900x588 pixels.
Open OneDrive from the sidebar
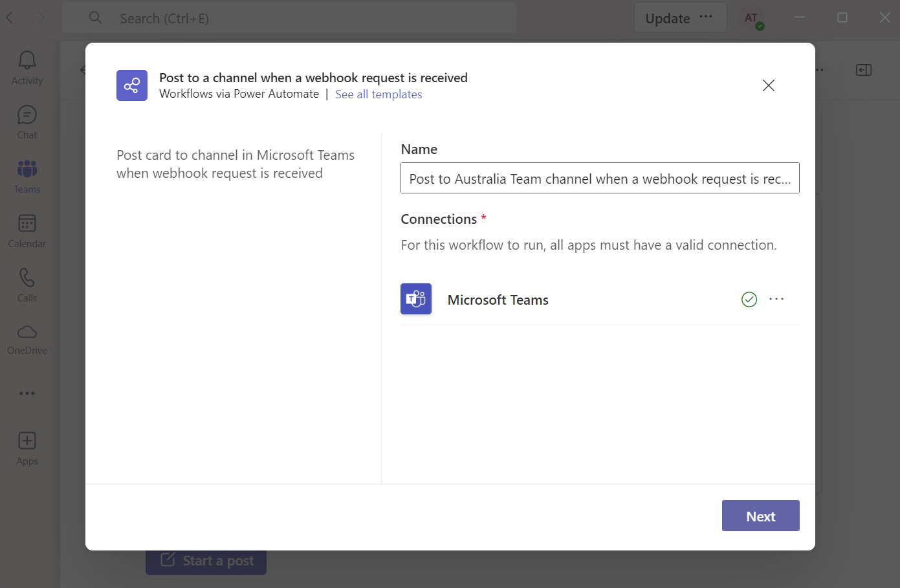point(27,340)
